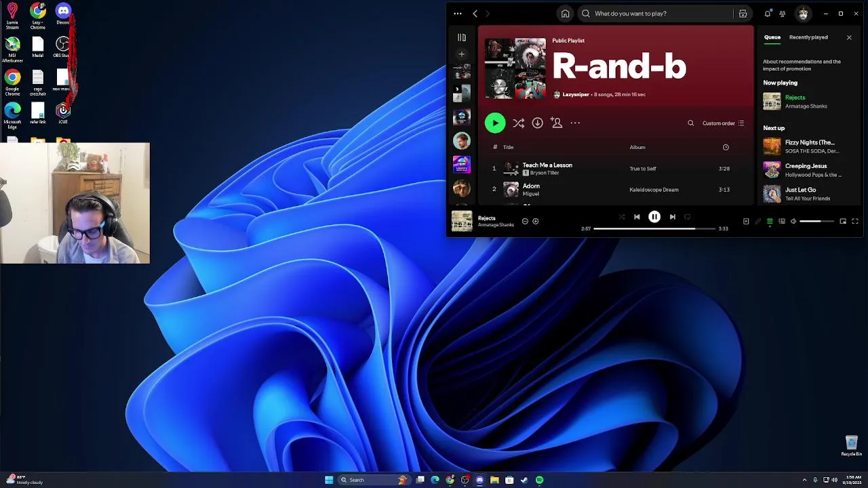
Task: Open more options for R-and-b playlist
Action: [575, 123]
